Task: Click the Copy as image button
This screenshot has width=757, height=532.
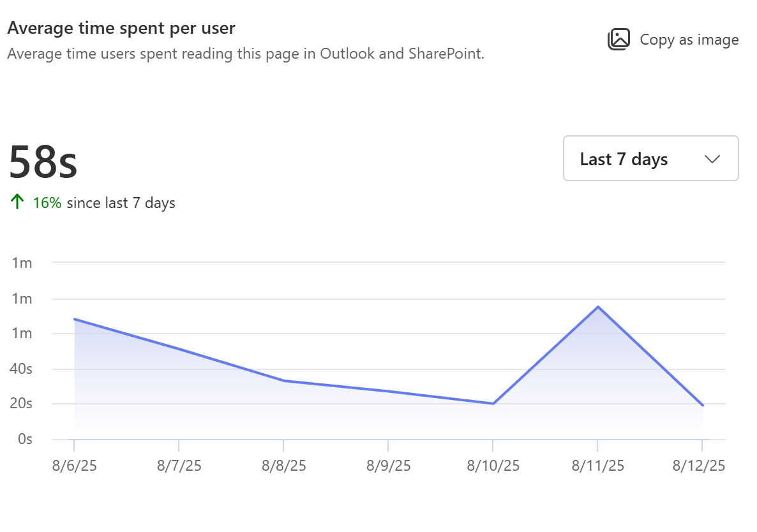Action: [673, 39]
